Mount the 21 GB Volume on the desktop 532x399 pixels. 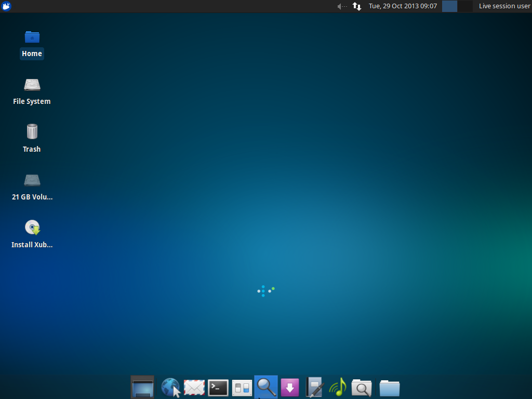32,180
